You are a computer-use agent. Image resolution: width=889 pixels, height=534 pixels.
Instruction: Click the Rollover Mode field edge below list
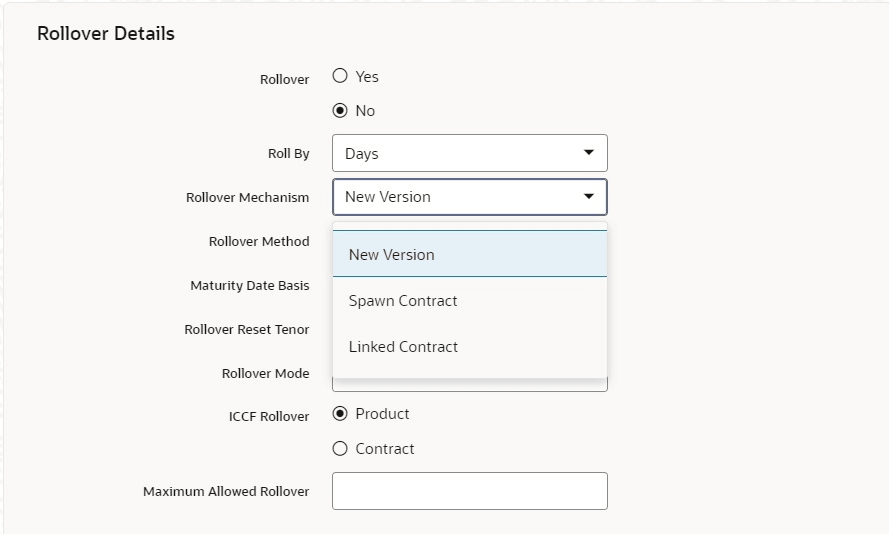pyautogui.click(x=469, y=385)
